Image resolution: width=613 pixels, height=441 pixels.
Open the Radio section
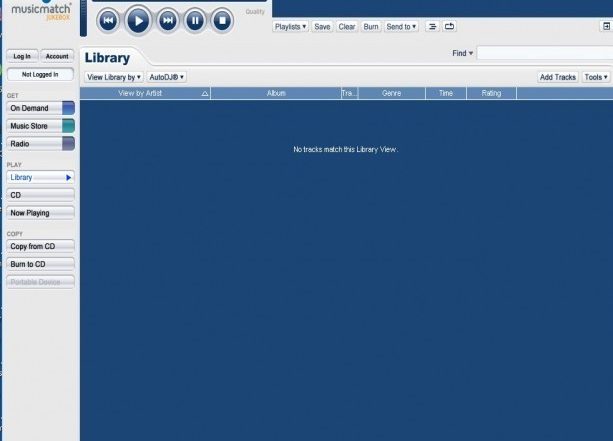40,143
